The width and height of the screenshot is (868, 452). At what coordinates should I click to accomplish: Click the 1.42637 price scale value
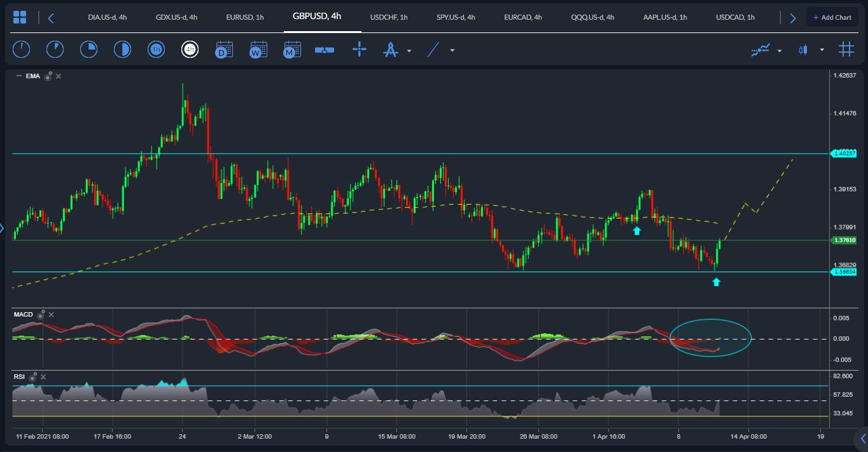844,76
